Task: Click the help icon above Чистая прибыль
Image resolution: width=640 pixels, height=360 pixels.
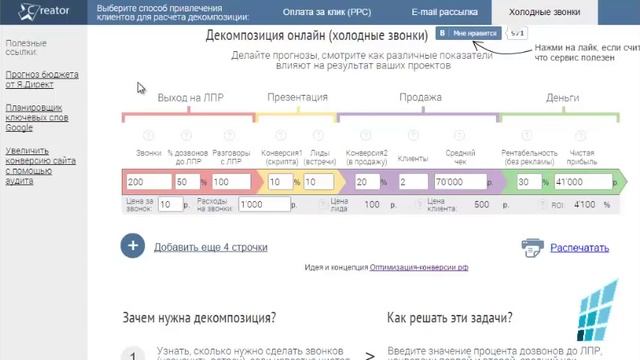Action: pyautogui.click(x=580, y=135)
